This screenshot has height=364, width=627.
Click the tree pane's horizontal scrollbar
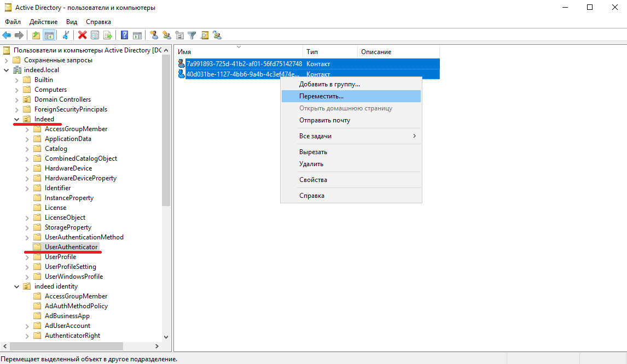[82, 346]
